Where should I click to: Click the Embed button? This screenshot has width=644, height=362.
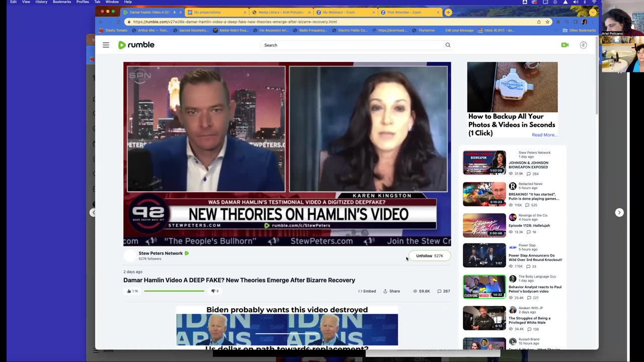click(x=367, y=291)
